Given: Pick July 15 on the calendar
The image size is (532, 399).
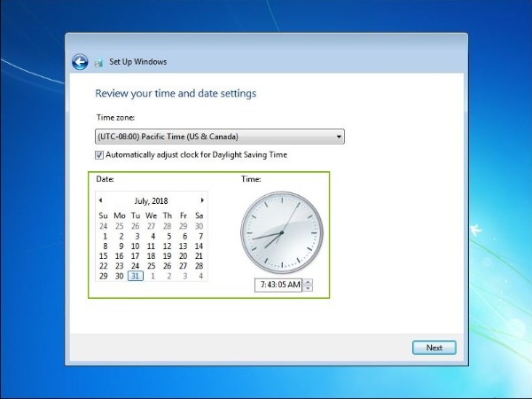Looking at the screenshot, I should (x=104, y=256).
